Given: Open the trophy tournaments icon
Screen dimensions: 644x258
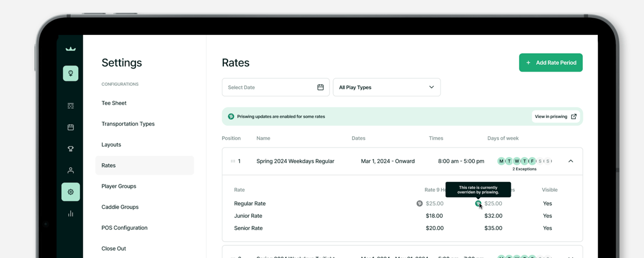Looking at the screenshot, I should 70,149.
